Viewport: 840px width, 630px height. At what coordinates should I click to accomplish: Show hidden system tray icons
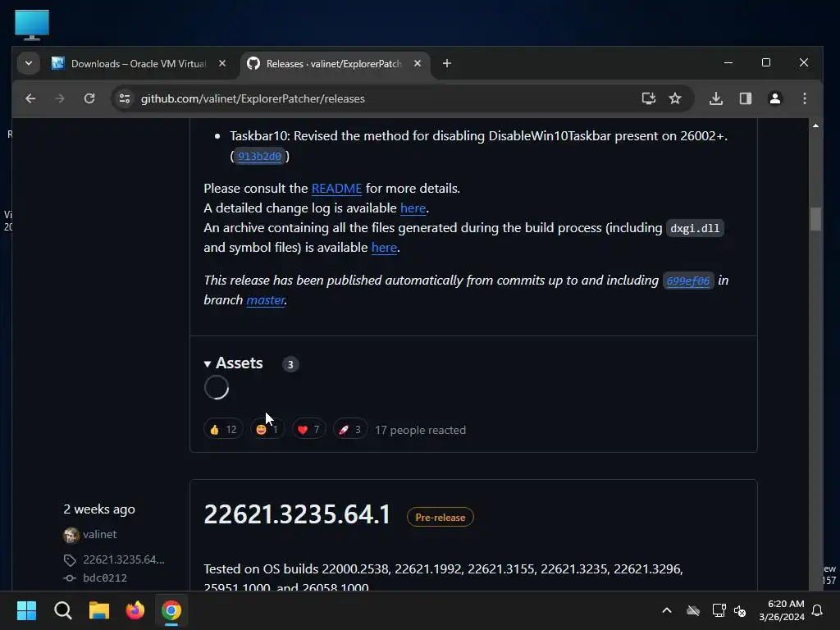point(667,610)
